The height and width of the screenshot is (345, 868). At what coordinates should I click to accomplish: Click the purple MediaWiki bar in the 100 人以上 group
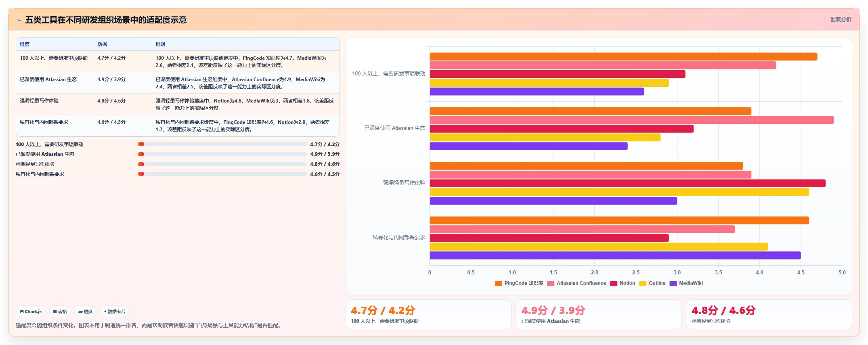click(x=537, y=92)
